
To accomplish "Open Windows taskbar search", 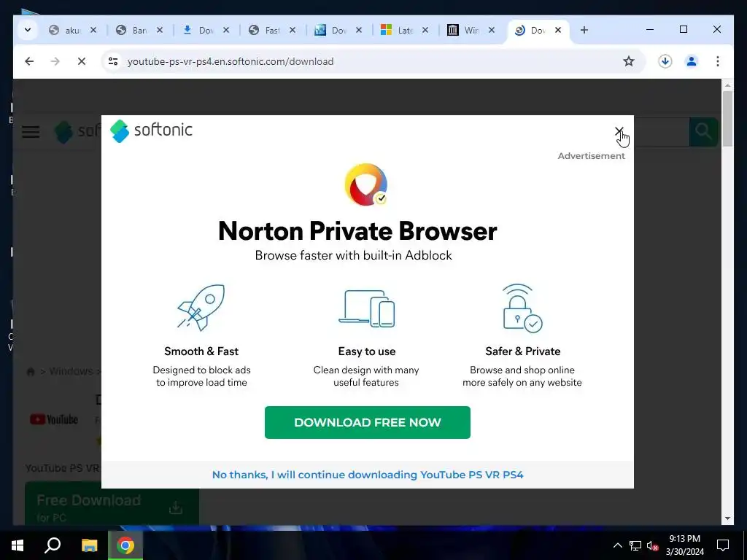I will click(x=53, y=545).
